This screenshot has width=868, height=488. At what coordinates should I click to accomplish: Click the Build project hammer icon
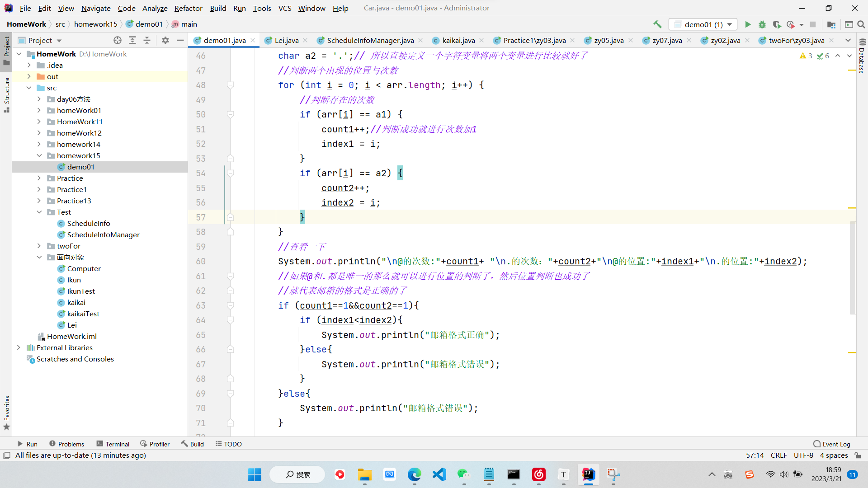point(657,24)
